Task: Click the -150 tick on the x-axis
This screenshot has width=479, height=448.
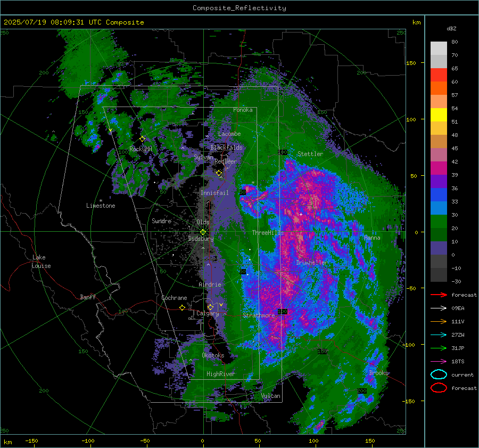Action: (x=31, y=441)
